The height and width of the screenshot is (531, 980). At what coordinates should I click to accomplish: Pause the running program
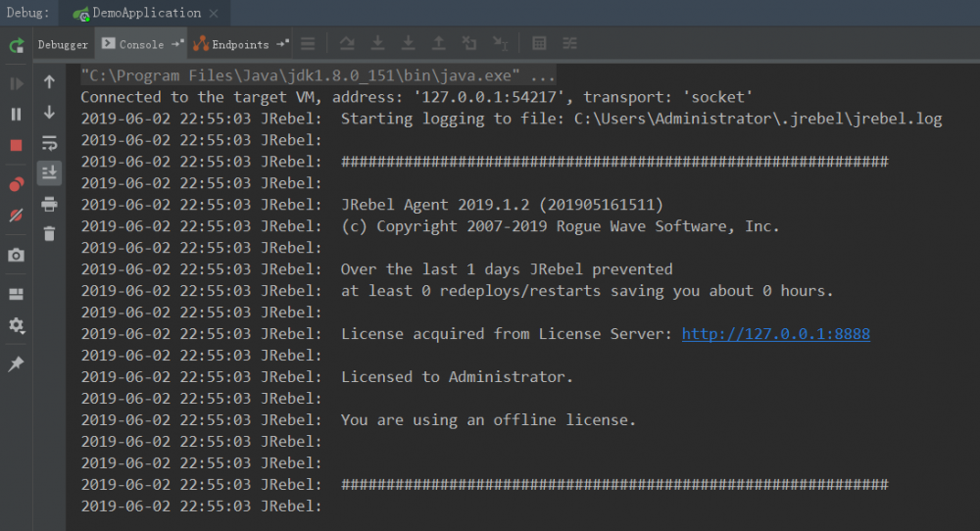16,115
